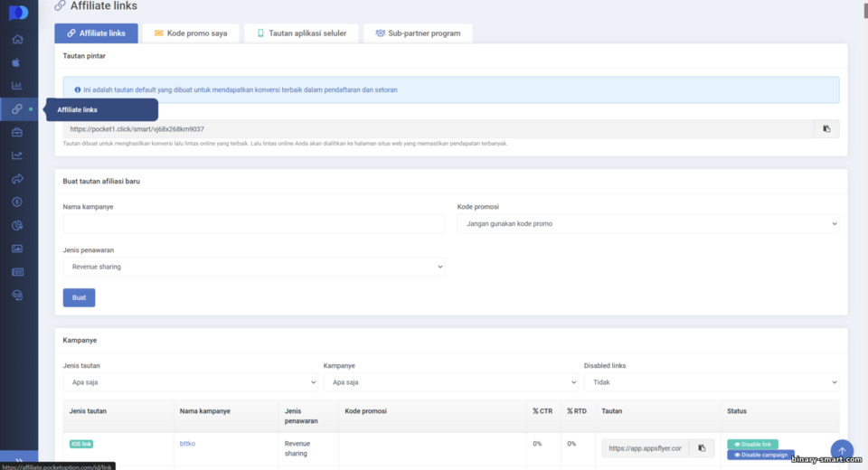Click the % RTD column header
Viewport: 868px width, 470px height.
click(577, 411)
